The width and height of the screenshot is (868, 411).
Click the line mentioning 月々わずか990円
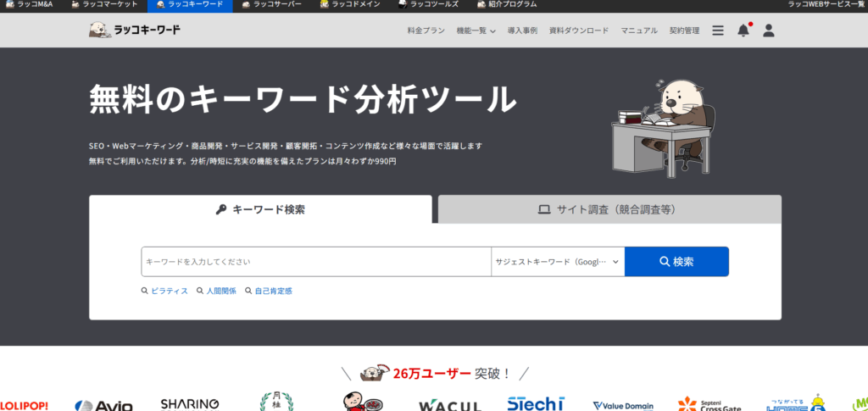pos(242,162)
